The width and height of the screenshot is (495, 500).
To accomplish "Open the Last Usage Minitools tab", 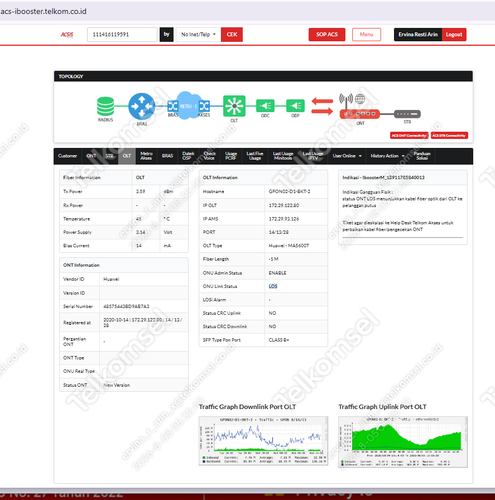I will pyautogui.click(x=283, y=156).
